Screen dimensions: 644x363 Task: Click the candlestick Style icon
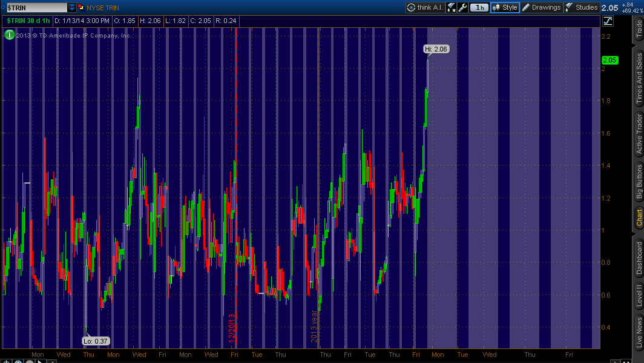tap(496, 7)
